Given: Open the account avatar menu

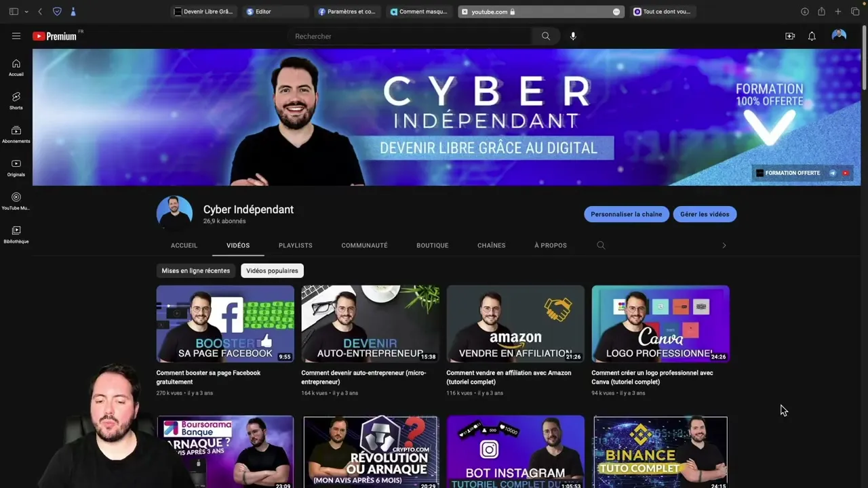Looking at the screenshot, I should (839, 36).
